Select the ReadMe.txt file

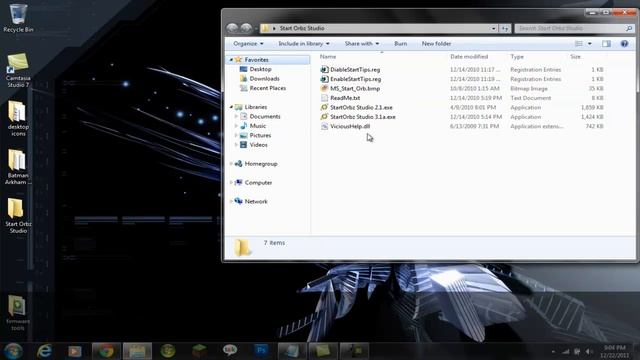[x=345, y=98]
